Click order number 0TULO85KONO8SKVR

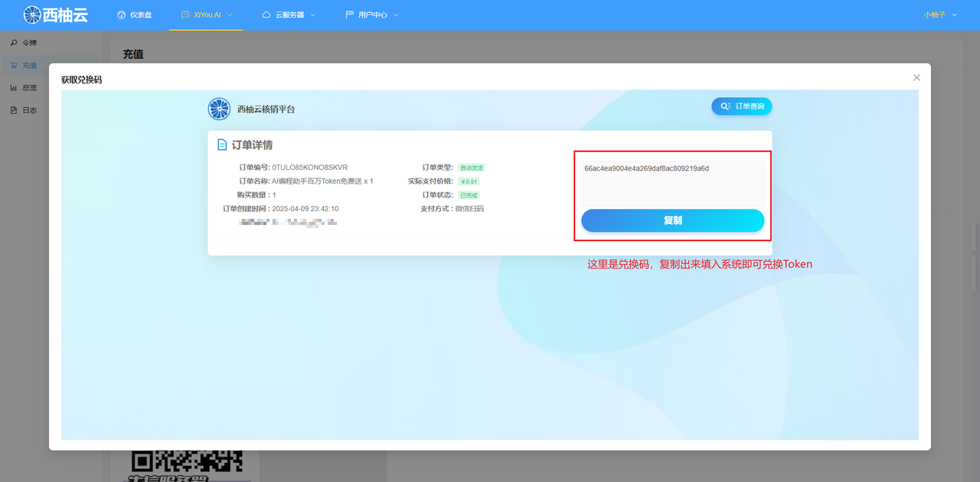point(310,167)
